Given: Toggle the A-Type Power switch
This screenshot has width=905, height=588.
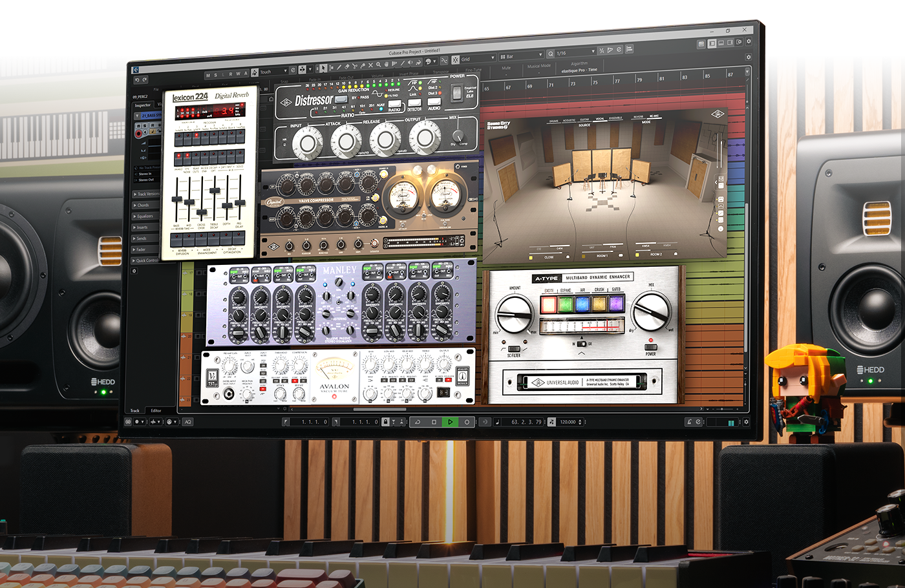Looking at the screenshot, I should point(651,346).
